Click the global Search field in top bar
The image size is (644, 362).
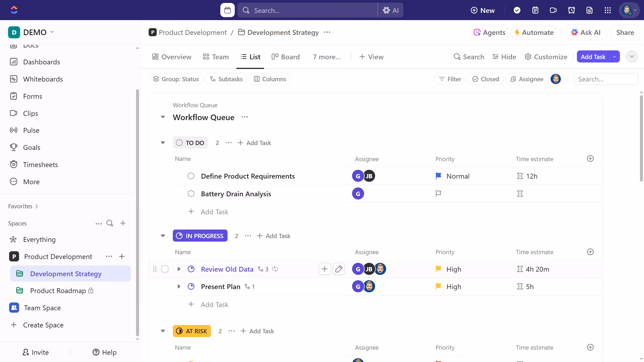point(308,10)
